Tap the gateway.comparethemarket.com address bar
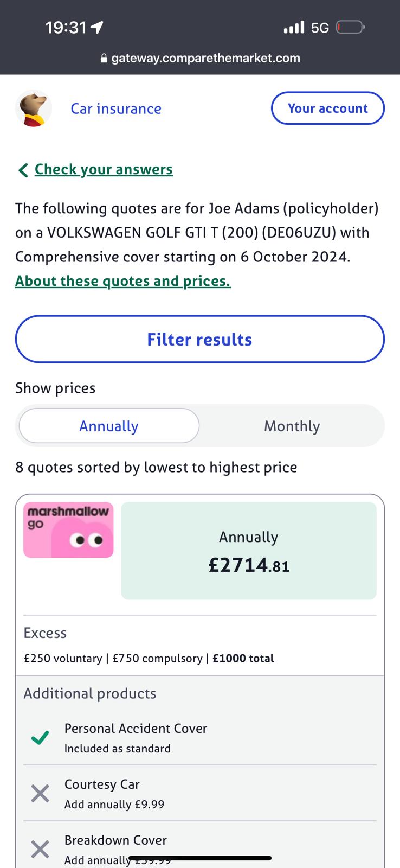 point(205,59)
